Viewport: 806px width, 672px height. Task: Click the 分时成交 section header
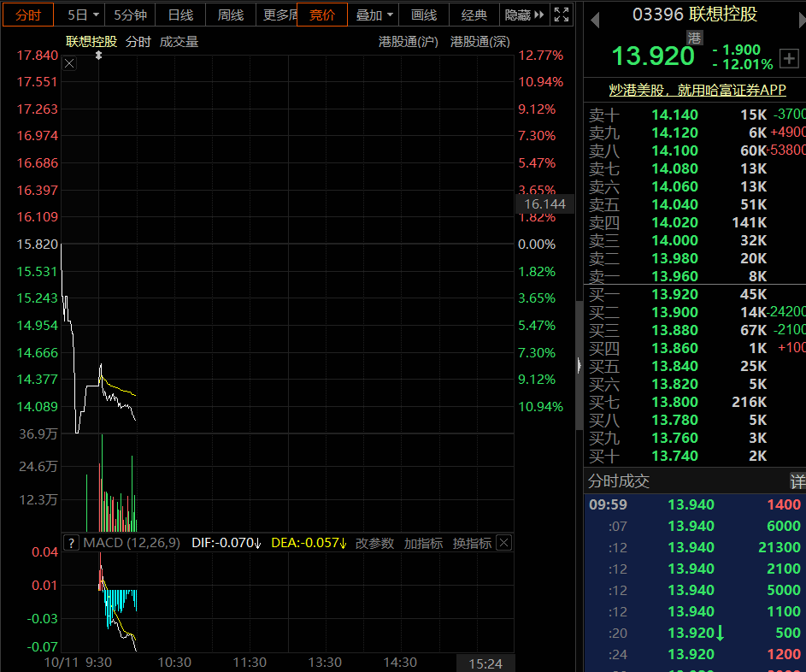click(x=619, y=481)
